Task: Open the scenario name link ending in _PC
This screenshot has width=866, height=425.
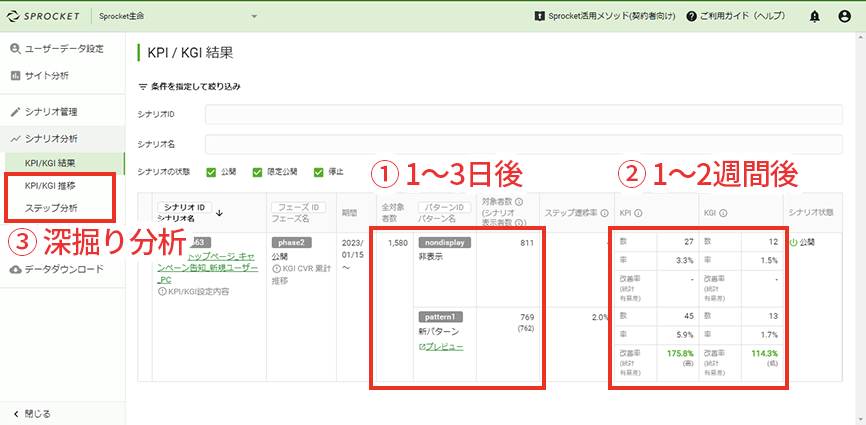Action: (x=206, y=268)
